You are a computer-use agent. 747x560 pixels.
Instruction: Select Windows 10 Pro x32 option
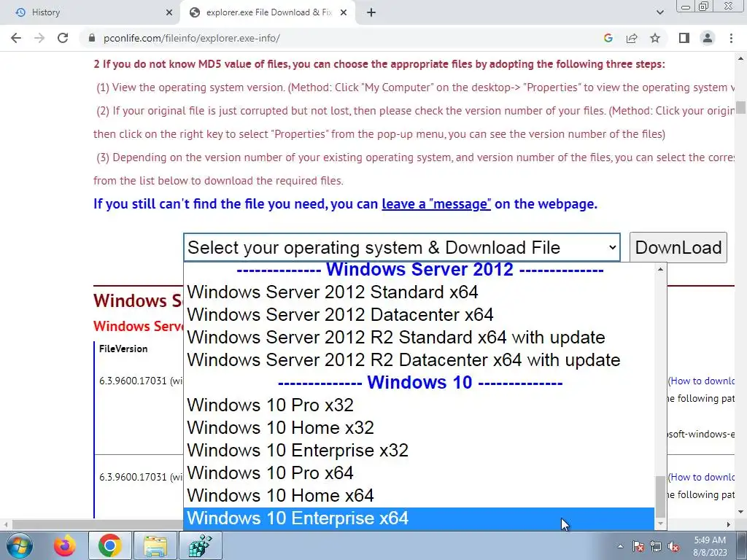pyautogui.click(x=419, y=405)
